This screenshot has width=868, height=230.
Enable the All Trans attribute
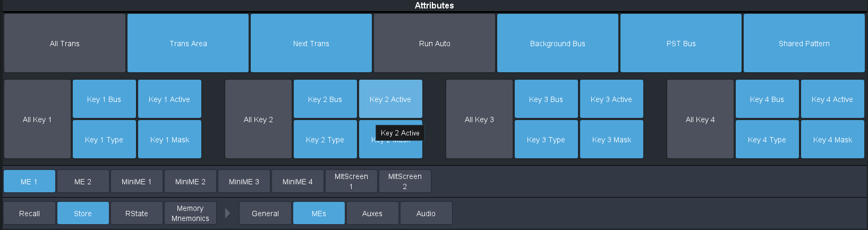point(64,43)
